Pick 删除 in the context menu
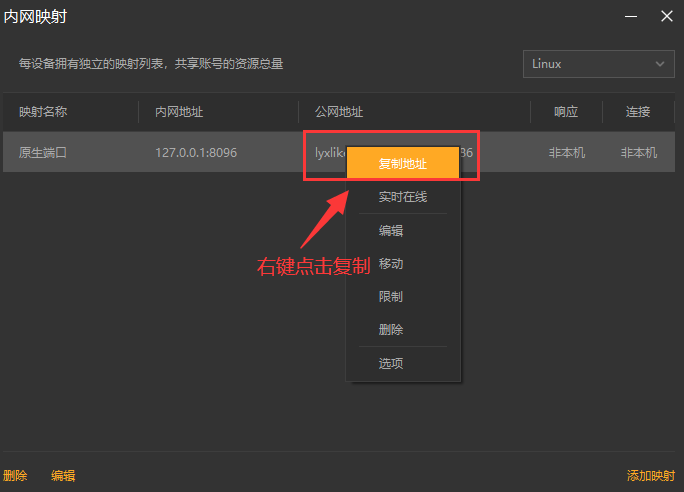This screenshot has height=492, width=684. click(x=391, y=329)
